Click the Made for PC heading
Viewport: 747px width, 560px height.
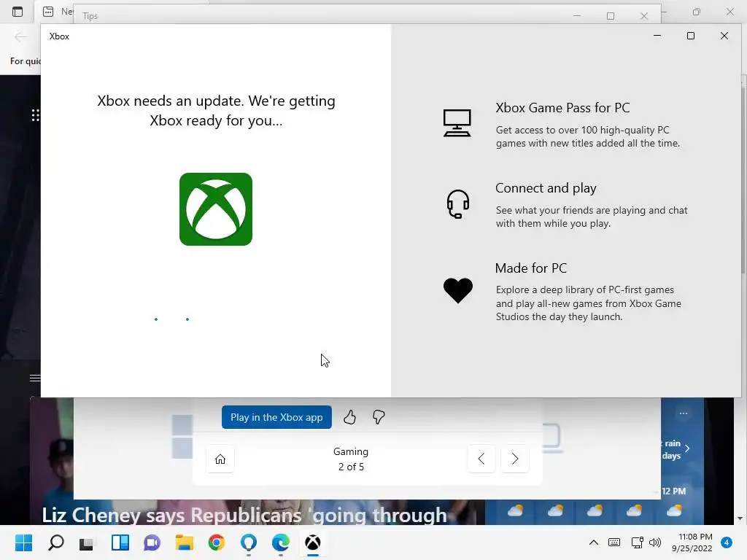click(531, 268)
